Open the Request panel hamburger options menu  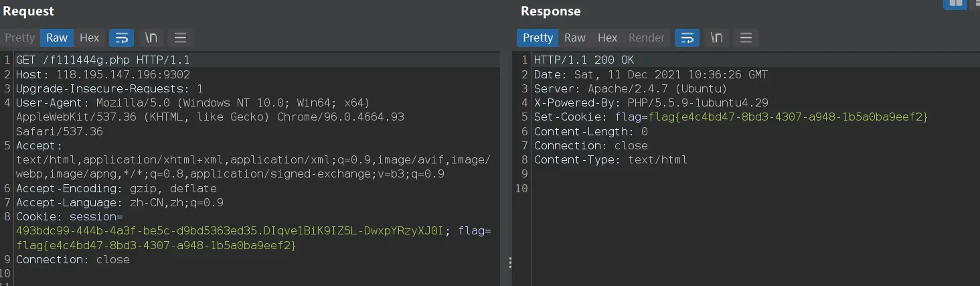180,38
